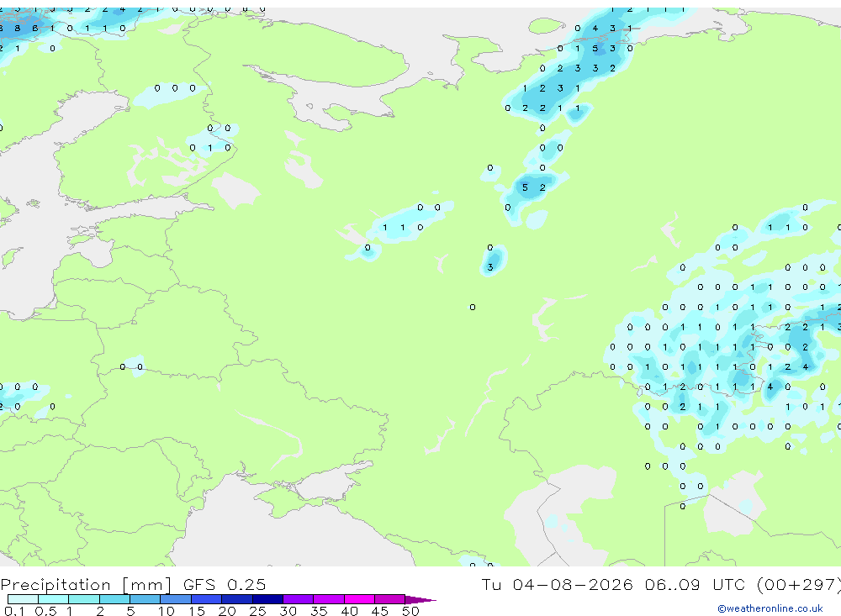Select the 2–5 mm legend color swatch
This screenshot has width=841, height=616.
click(114, 599)
